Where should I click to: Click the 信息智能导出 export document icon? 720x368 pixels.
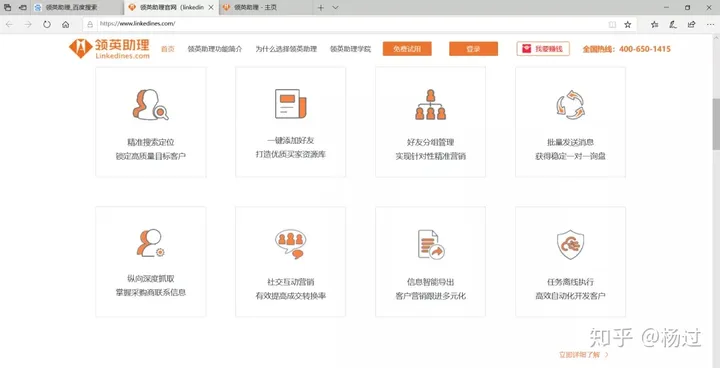click(431, 244)
